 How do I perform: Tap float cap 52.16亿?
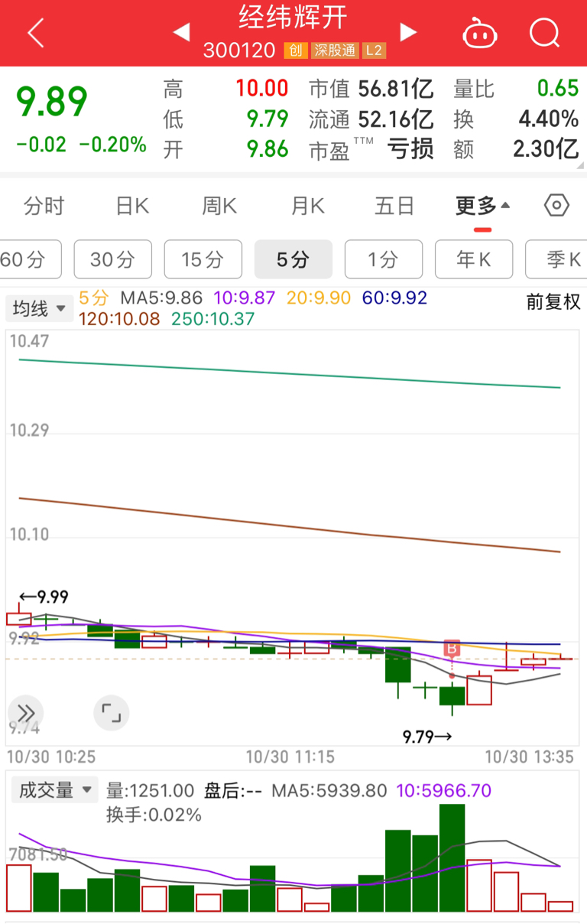[x=396, y=119]
